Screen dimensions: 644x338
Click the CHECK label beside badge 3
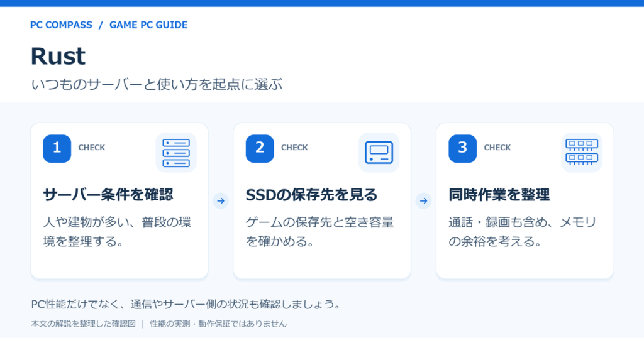tap(497, 148)
